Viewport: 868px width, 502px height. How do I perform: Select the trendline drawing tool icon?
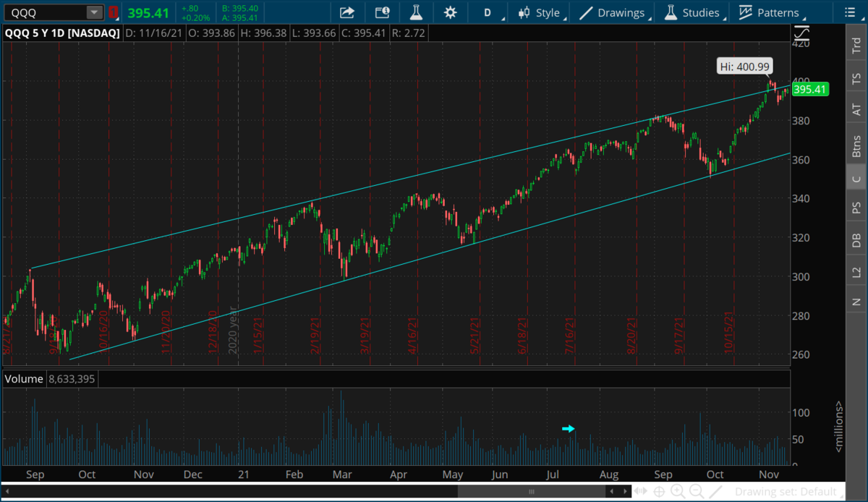715,492
